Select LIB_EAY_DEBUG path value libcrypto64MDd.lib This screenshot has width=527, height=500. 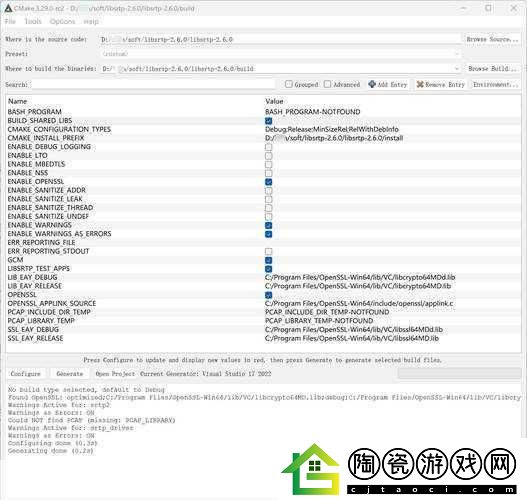[x=360, y=278]
